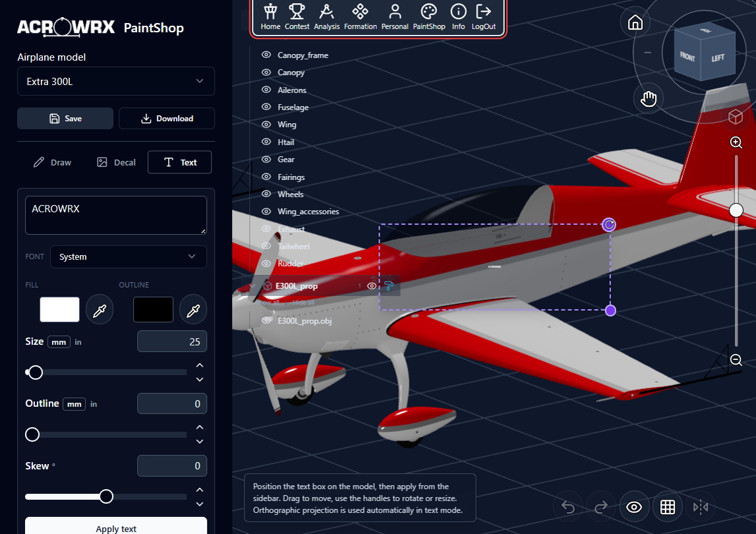The image size is (756, 534).
Task: Open the Contest trophy page
Action: click(297, 16)
